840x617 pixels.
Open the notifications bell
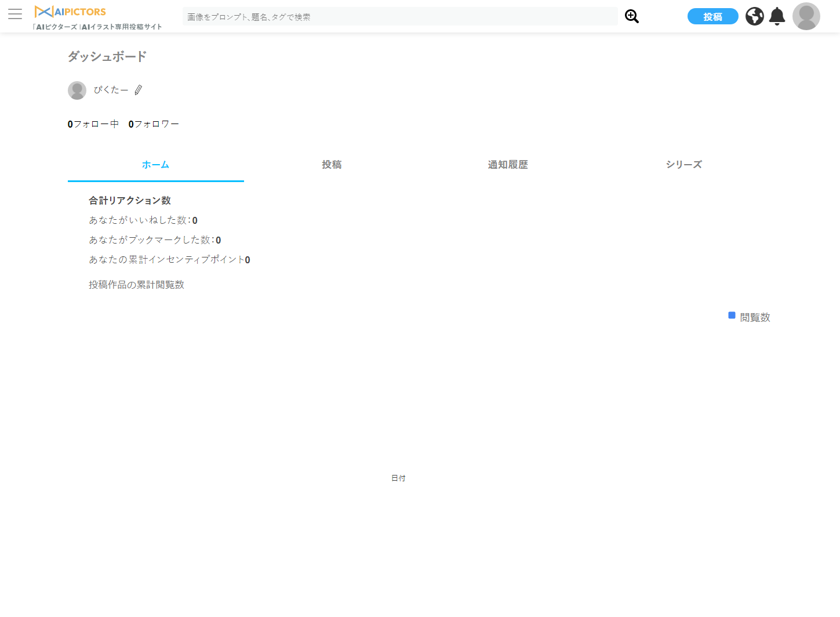(x=777, y=16)
